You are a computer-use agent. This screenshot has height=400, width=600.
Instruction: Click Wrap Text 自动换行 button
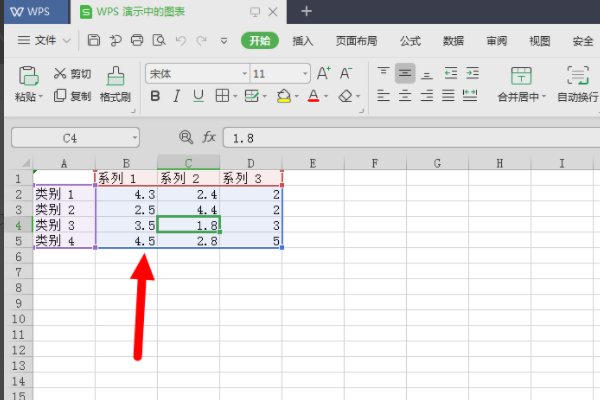coord(578,84)
